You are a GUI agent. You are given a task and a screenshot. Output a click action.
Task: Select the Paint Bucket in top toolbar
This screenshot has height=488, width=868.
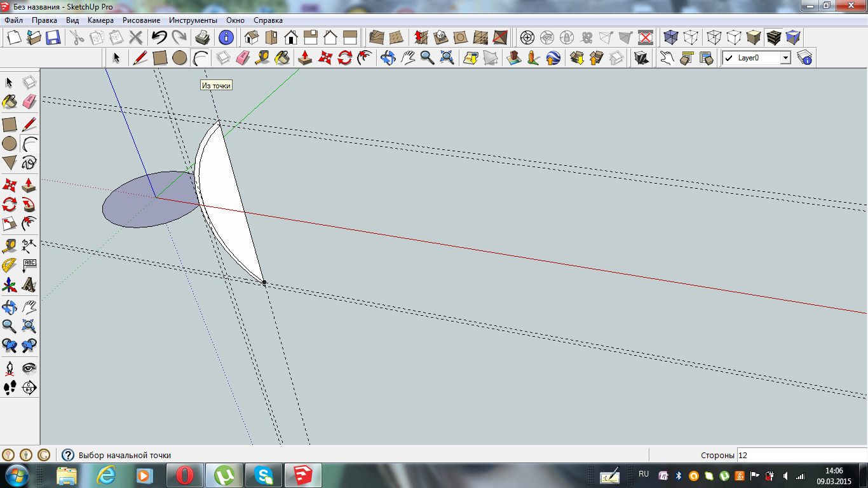[x=282, y=58]
